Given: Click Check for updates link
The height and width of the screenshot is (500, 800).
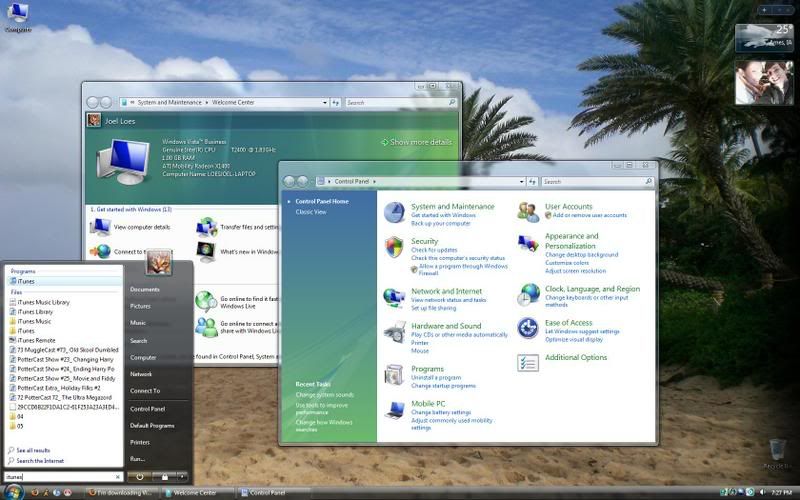Looking at the screenshot, I should (x=434, y=250).
